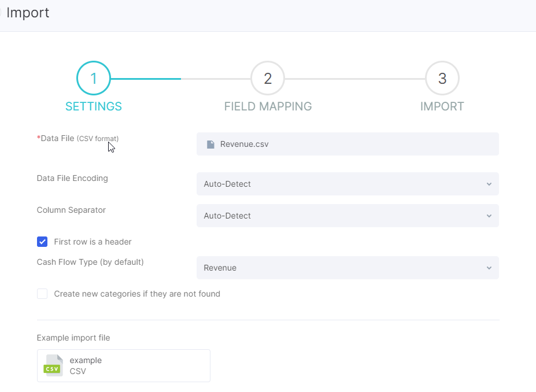Click the step 2 Field Mapping circle
The image size is (536, 392).
[268, 78]
